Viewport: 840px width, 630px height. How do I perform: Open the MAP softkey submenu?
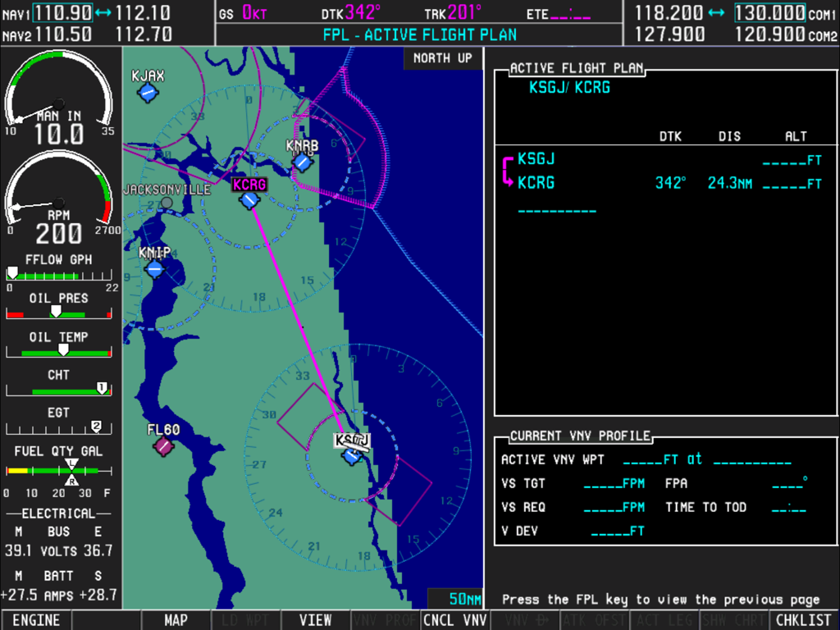(x=176, y=621)
